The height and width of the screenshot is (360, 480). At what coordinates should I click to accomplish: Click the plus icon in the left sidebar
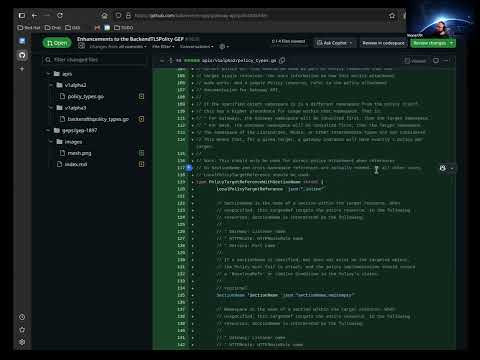tap(22, 69)
